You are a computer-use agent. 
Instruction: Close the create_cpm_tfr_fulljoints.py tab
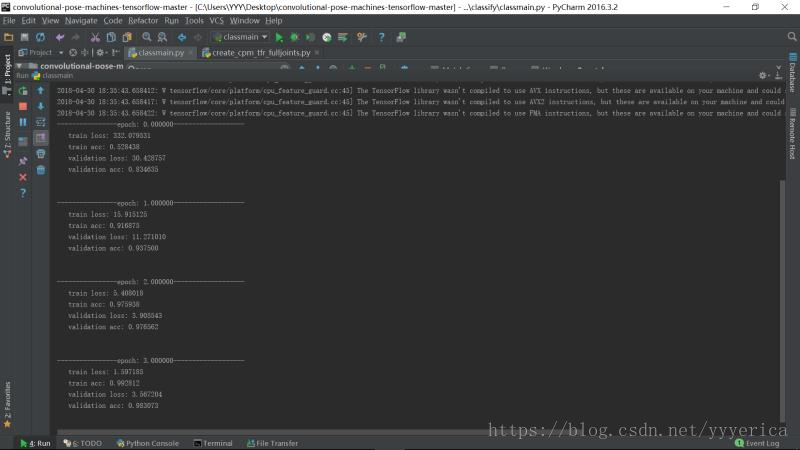click(x=317, y=53)
